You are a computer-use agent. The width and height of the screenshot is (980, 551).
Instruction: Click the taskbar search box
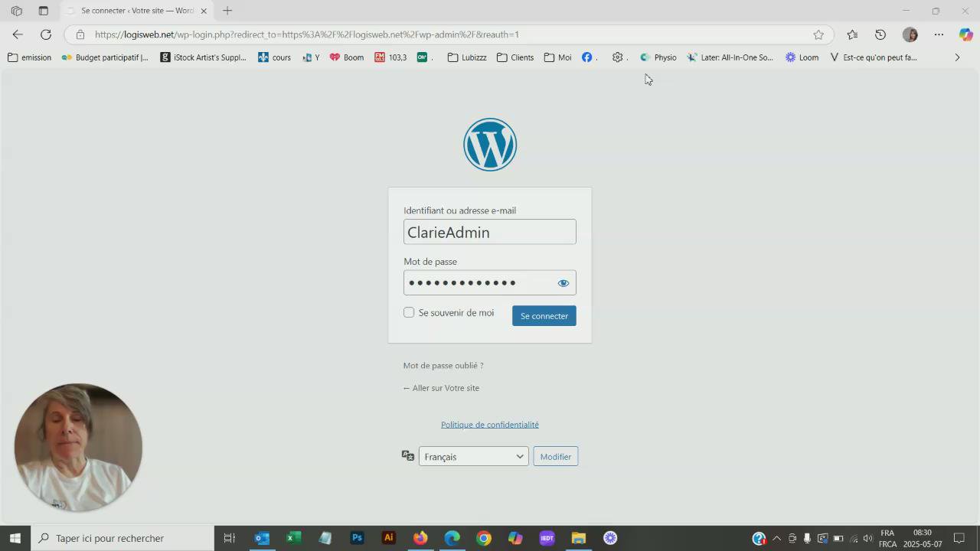tap(122, 538)
